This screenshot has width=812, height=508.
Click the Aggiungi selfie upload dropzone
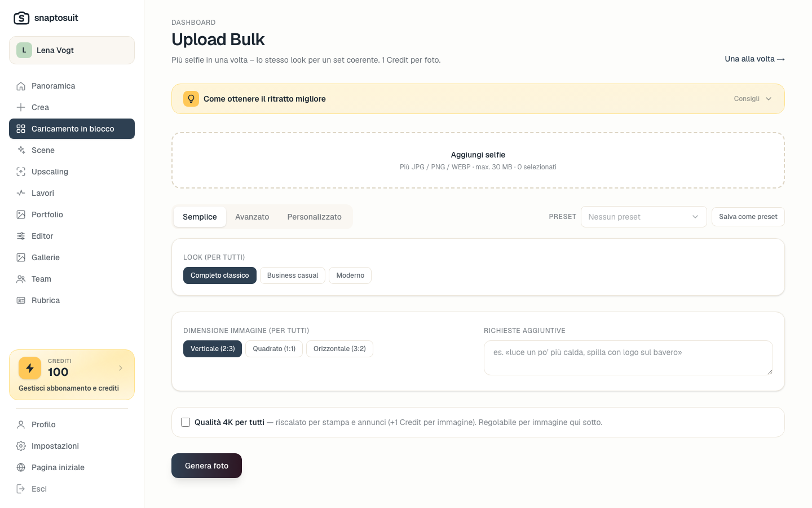tap(478, 160)
